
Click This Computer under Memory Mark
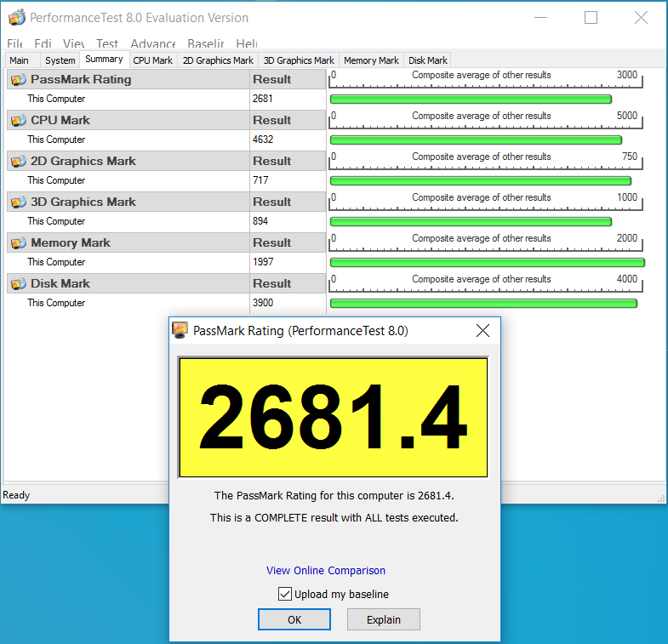(56, 262)
